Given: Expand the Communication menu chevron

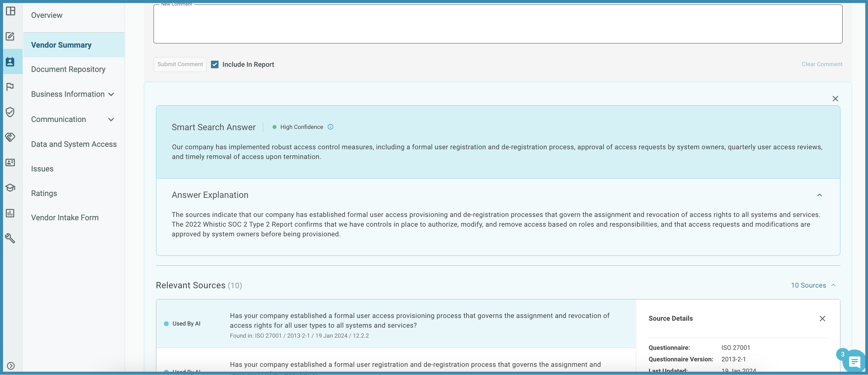Looking at the screenshot, I should pyautogui.click(x=111, y=120).
